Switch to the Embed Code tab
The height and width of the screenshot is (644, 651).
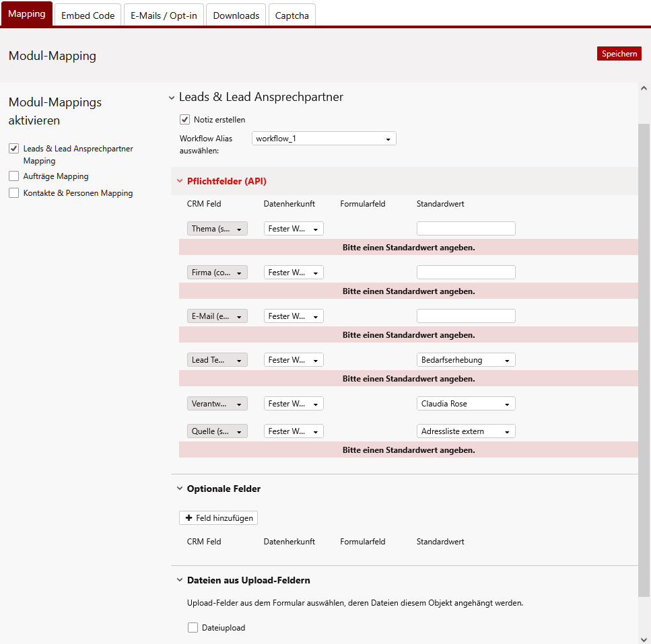(x=88, y=15)
